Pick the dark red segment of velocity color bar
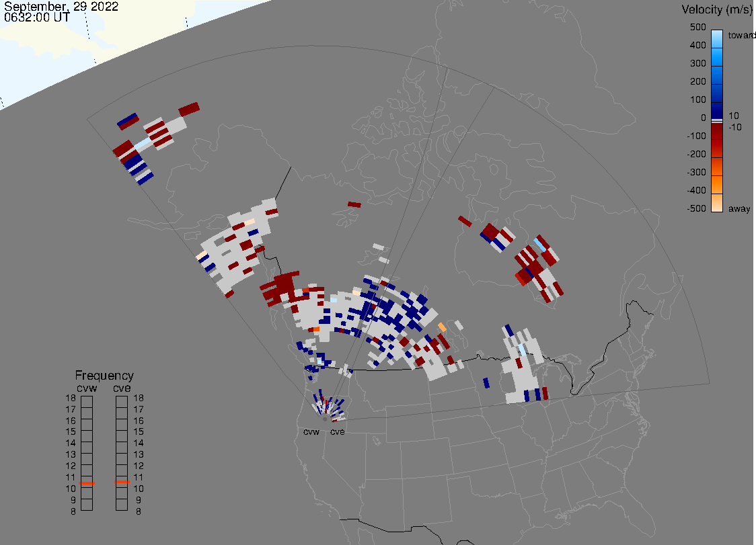756x545 pixels. click(x=717, y=132)
